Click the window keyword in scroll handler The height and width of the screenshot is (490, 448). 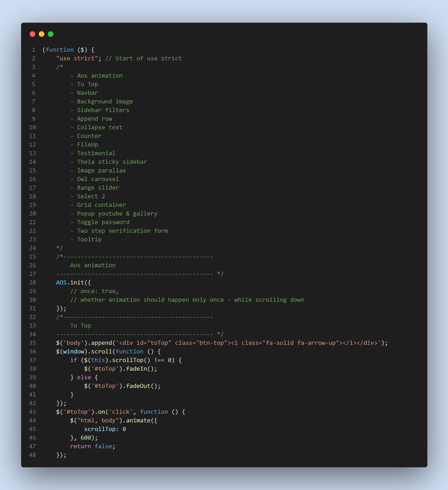point(74,351)
